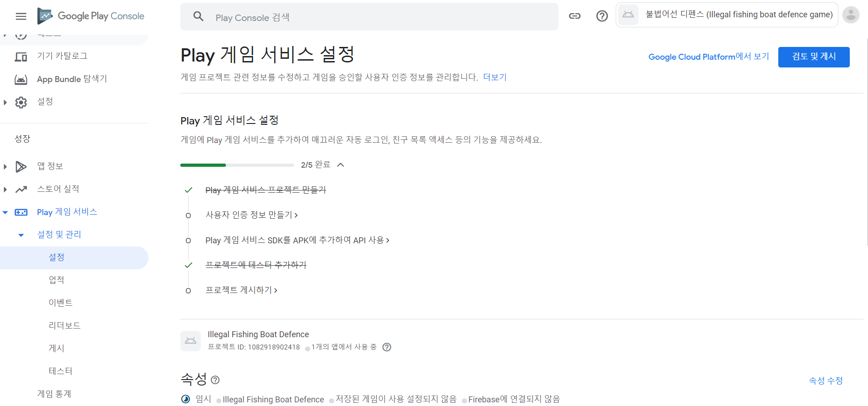Click help icon next to 1개의 앱에서 사용 중
The height and width of the screenshot is (406, 868).
387,347
